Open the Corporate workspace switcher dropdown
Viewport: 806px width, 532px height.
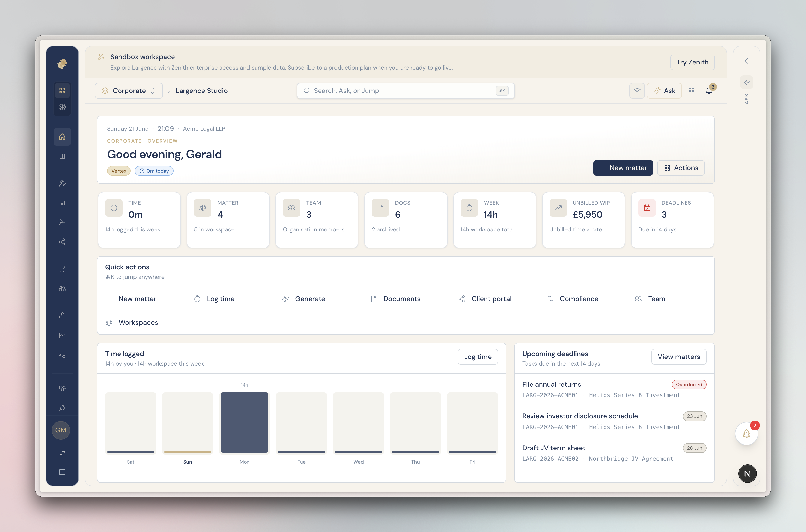click(129, 91)
